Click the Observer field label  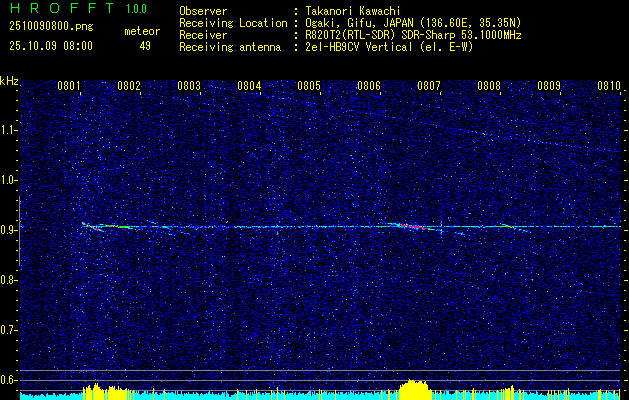click(203, 11)
